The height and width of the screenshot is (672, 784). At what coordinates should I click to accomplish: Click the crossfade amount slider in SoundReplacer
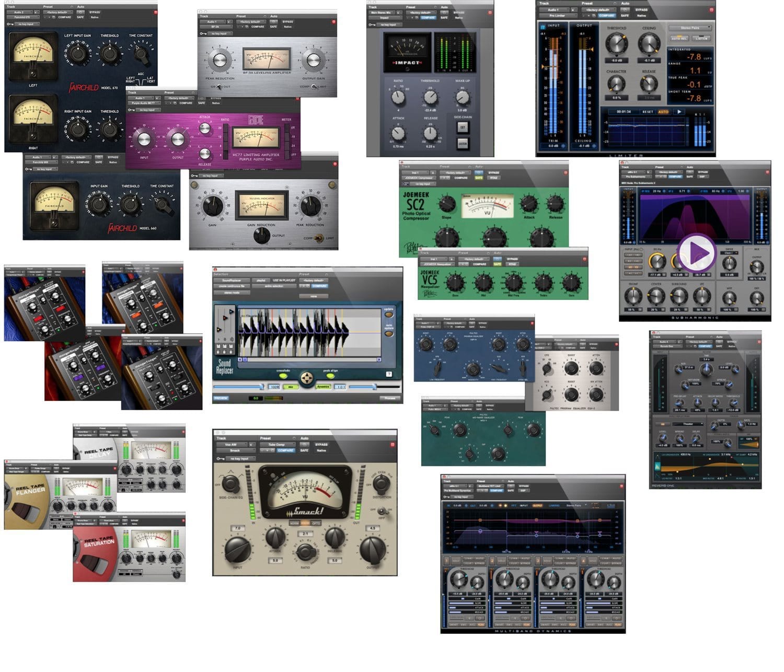coord(237,387)
